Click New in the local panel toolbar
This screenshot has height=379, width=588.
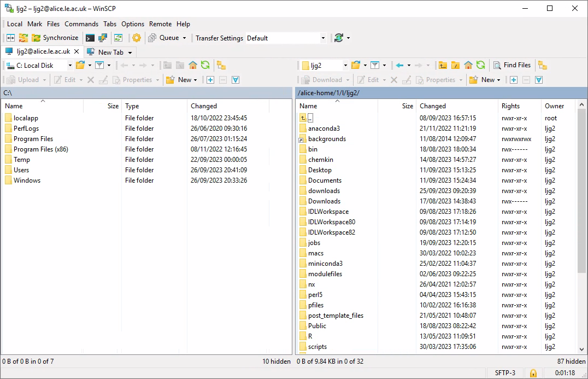click(181, 79)
